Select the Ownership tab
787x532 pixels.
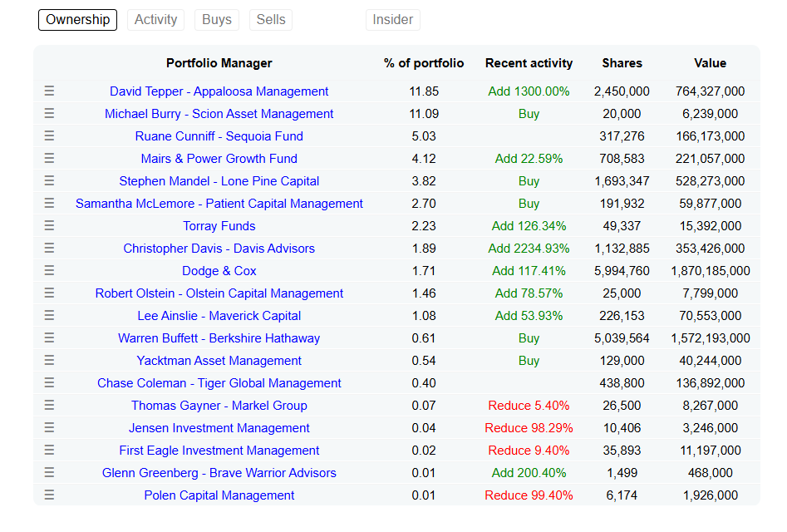click(x=78, y=20)
